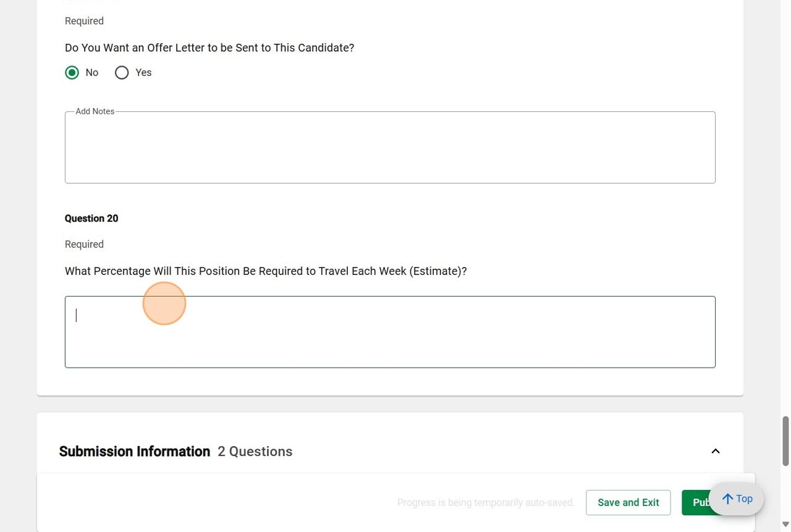Viewport: 791px width, 532px height.
Task: Click the auto-saved progress message
Action: [x=486, y=503]
